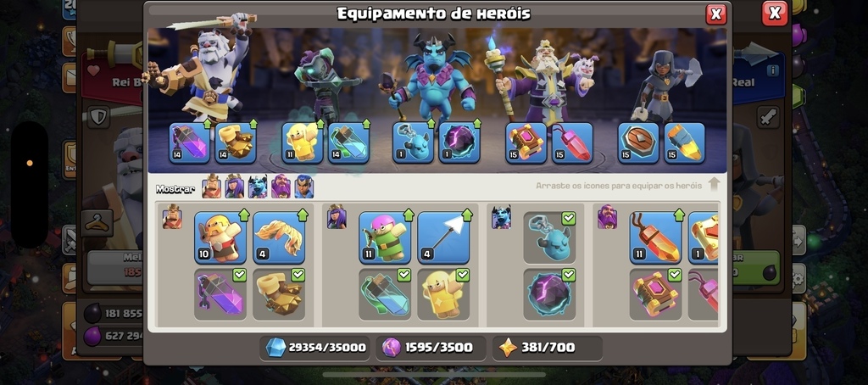This screenshot has width=868, height=385.
Task: Toggle Grand Warden filter in Mostrar row
Action: tap(281, 187)
